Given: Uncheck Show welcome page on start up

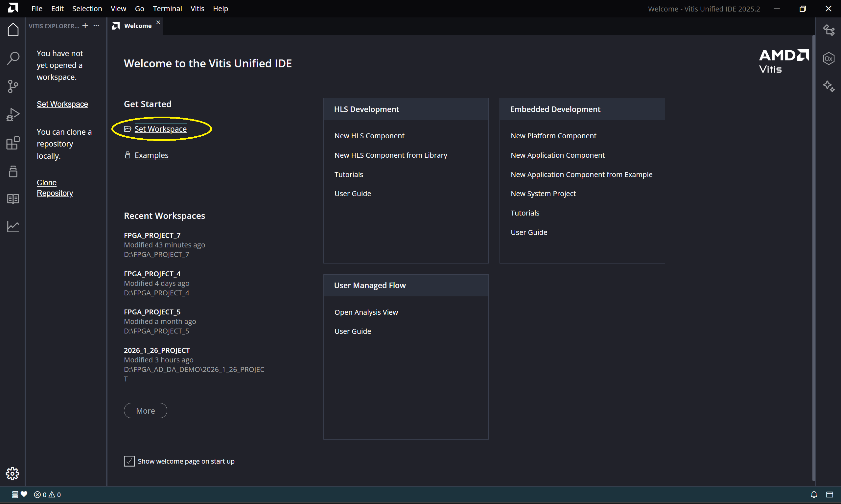Looking at the screenshot, I should click(x=129, y=461).
